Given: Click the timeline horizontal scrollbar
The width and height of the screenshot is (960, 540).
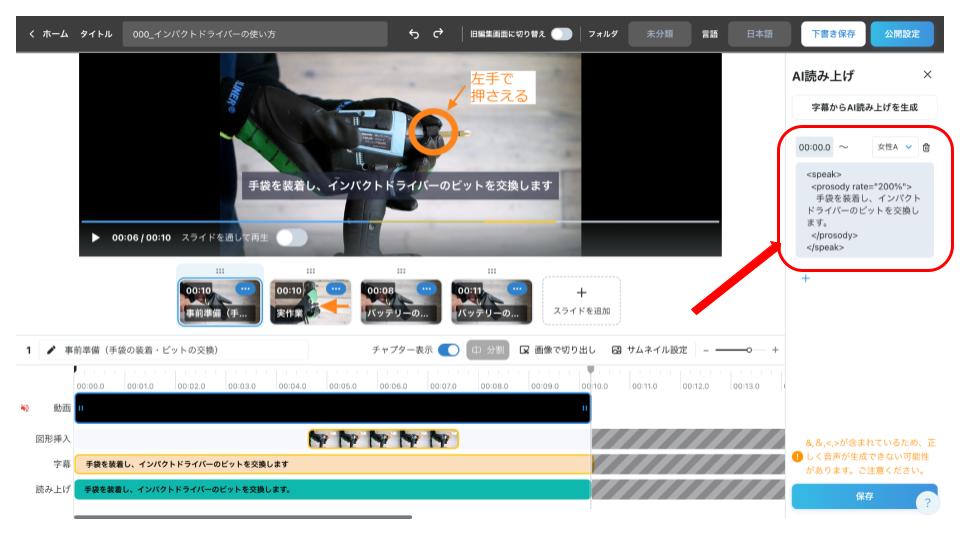Looking at the screenshot, I should pyautogui.click(x=243, y=517).
